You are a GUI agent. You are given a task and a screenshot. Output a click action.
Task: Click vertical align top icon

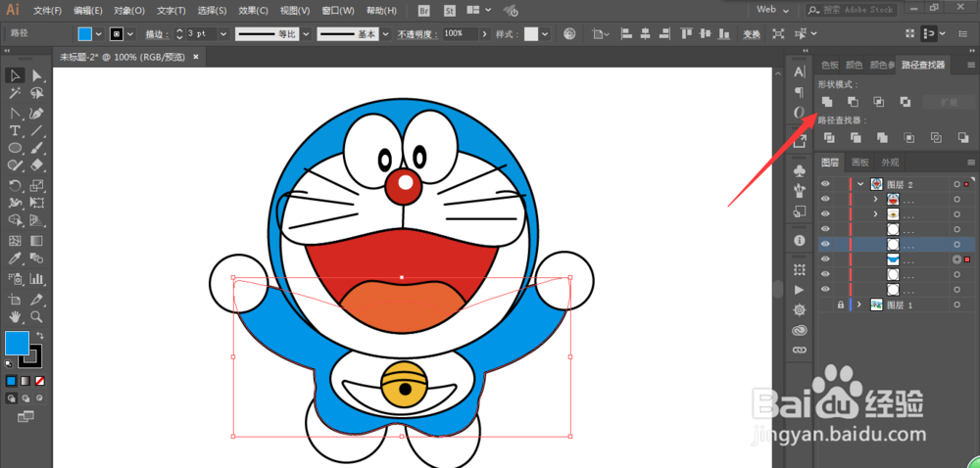tap(687, 33)
